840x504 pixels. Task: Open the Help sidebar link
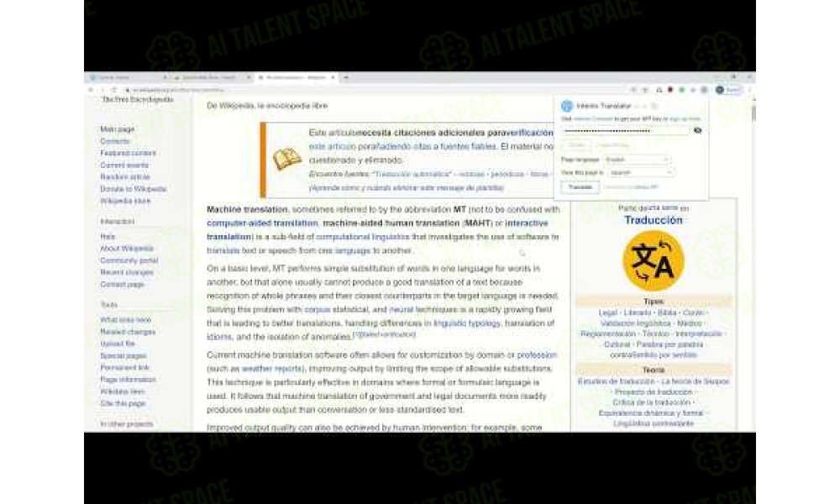[108, 237]
